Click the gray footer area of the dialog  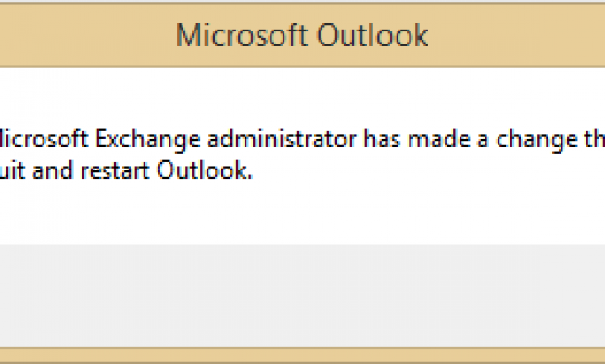[302, 295]
